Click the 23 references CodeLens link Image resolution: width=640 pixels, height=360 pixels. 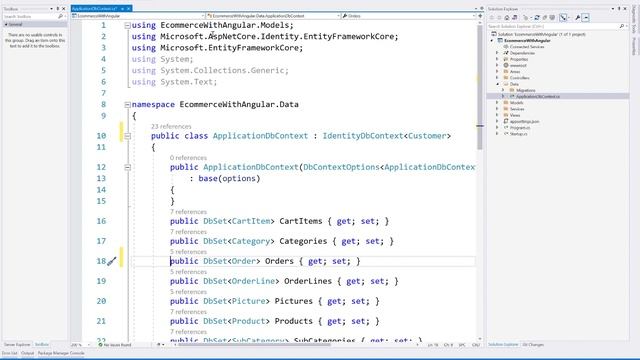[171, 127]
